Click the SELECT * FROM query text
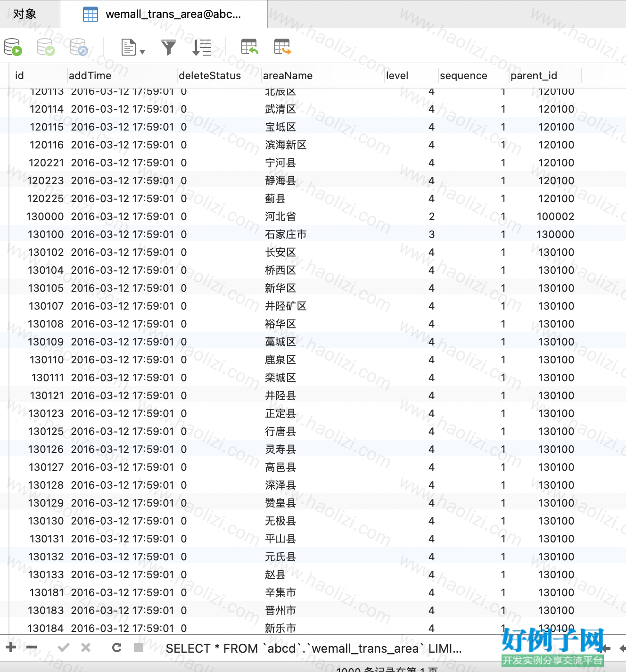This screenshot has height=672, width=626. (x=313, y=648)
